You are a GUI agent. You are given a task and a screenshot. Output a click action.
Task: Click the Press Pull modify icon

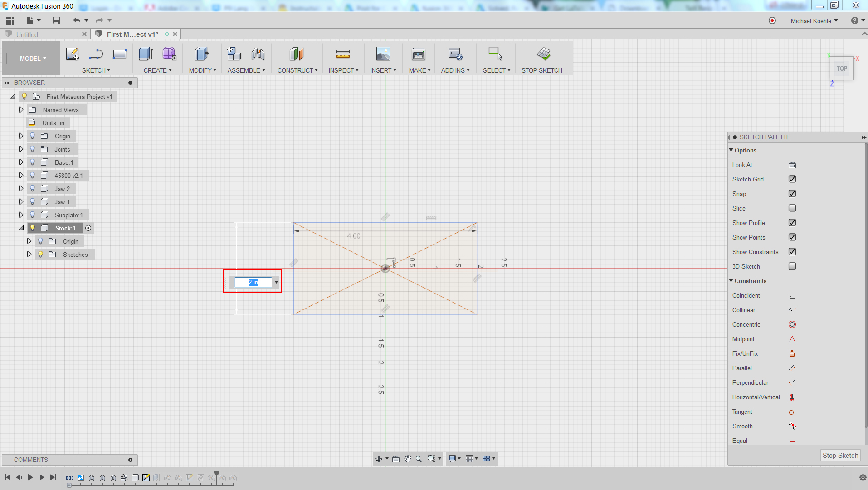(202, 54)
